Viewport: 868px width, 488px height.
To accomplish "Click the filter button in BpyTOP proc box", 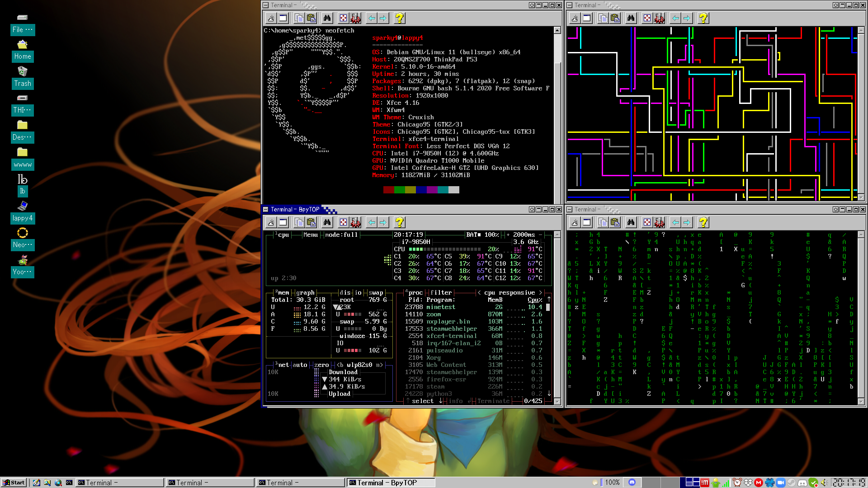I will click(x=441, y=293).
